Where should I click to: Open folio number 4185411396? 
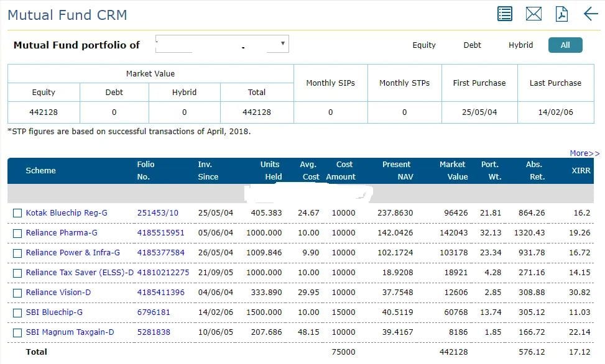(161, 293)
